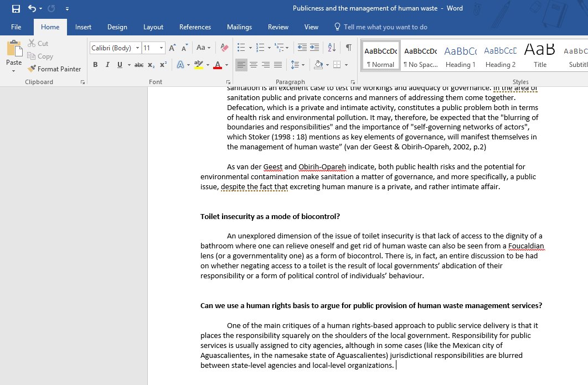588x385 pixels.
Task: Align text left
Action: (241, 65)
